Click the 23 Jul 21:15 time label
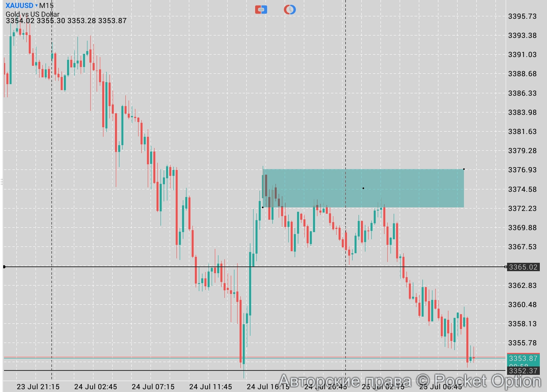Image resolution: width=547 pixels, height=392 pixels. 38,386
